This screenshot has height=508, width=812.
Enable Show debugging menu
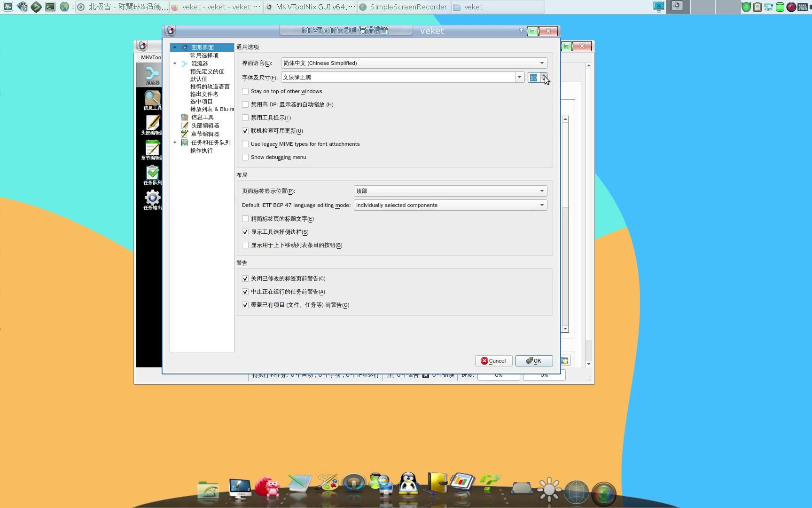(245, 157)
